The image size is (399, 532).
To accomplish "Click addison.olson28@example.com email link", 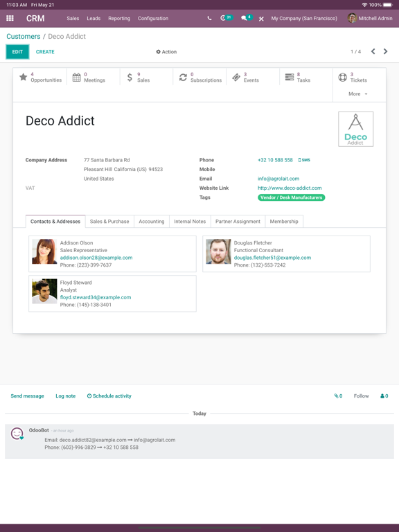I will 96,258.
